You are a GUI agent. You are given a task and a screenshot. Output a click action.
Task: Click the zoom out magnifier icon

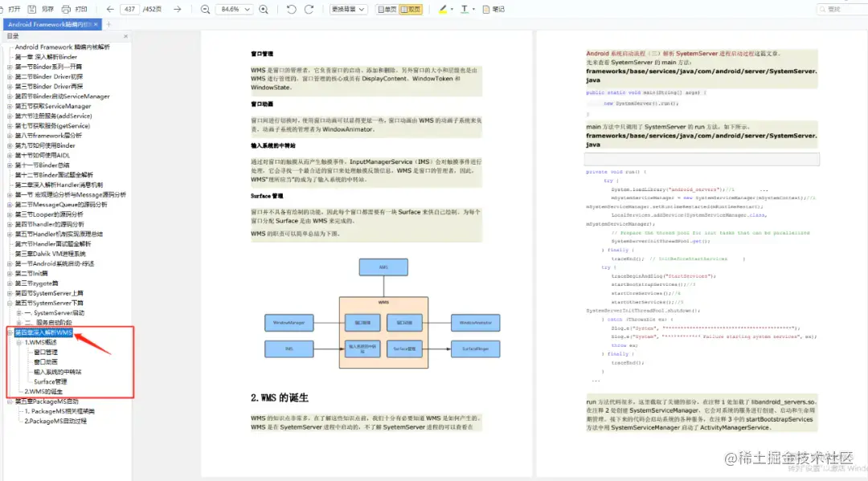[205, 10]
